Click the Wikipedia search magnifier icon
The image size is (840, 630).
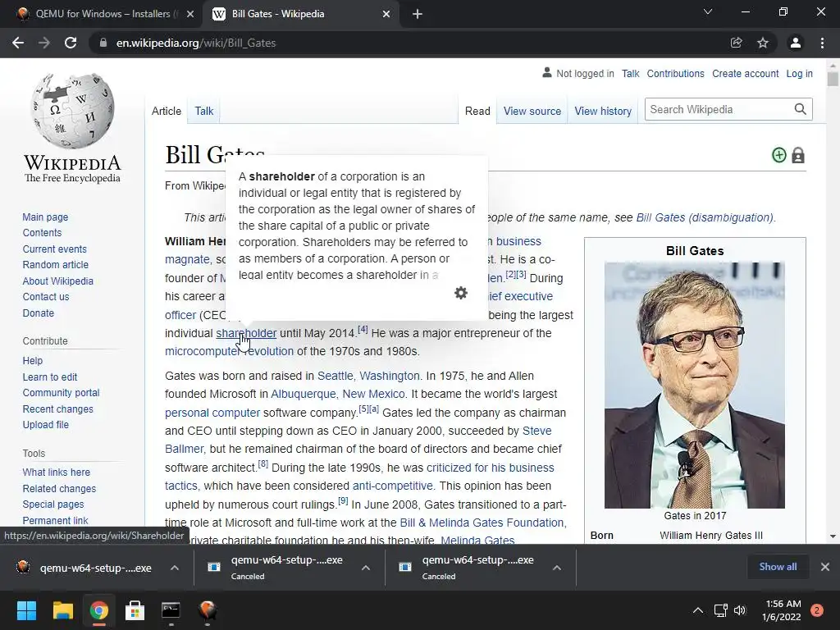pos(800,109)
